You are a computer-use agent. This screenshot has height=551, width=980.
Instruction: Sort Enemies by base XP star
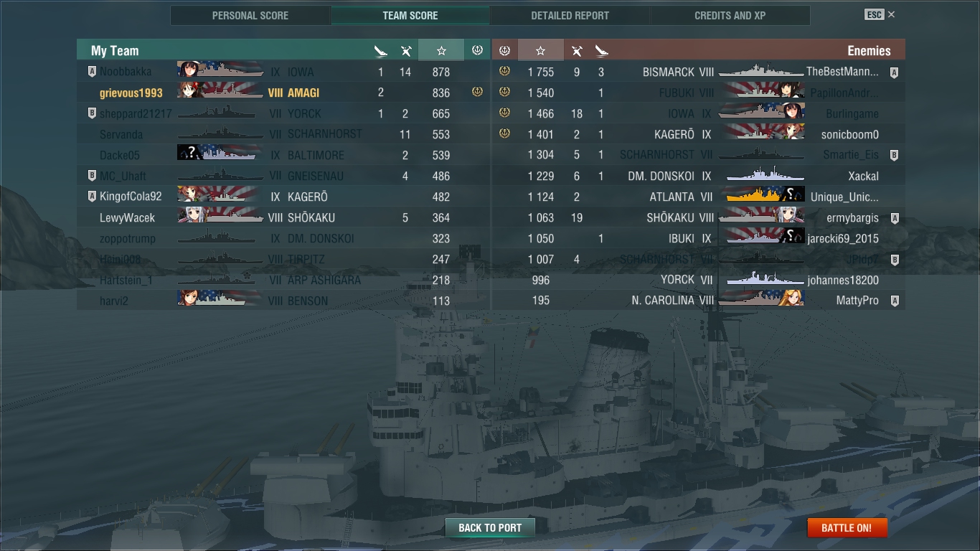point(541,50)
